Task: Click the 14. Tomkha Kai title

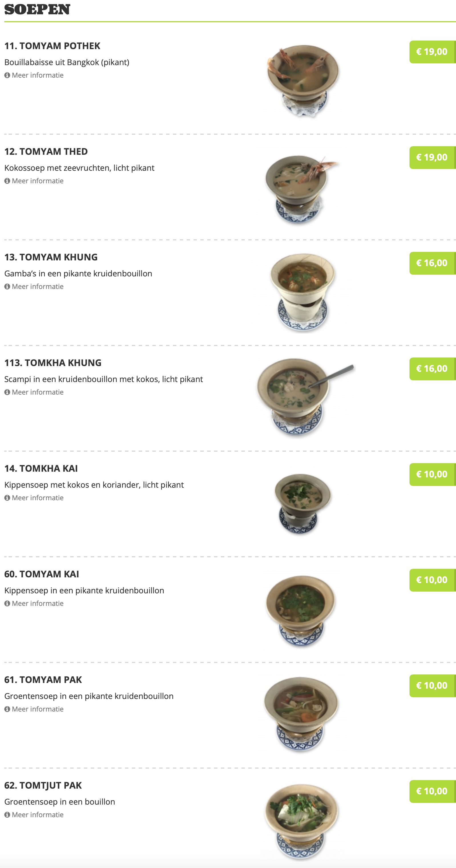Action: tap(41, 468)
